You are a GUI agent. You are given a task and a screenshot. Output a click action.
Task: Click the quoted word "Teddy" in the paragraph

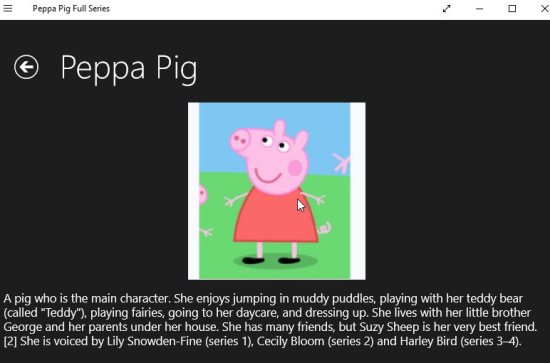pos(60,312)
